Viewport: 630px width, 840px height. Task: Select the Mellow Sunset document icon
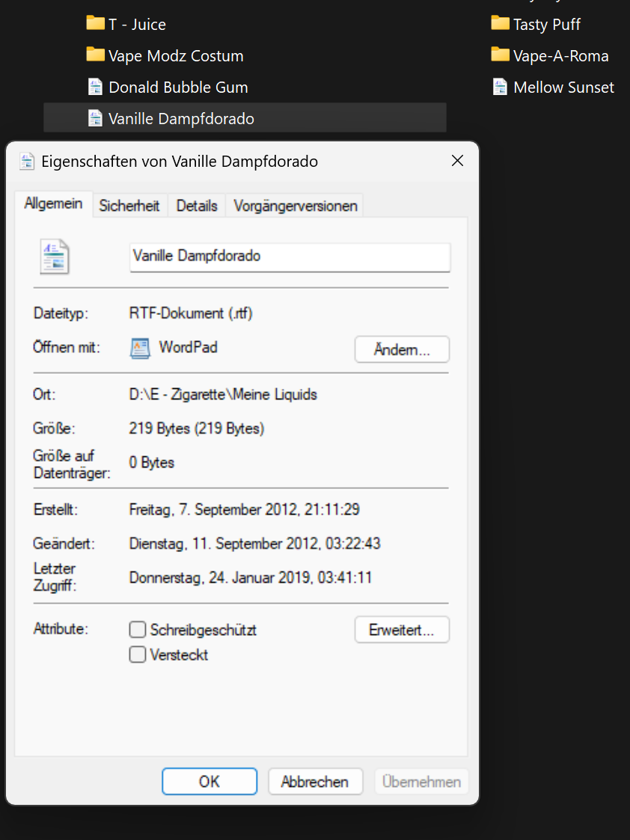coord(500,87)
